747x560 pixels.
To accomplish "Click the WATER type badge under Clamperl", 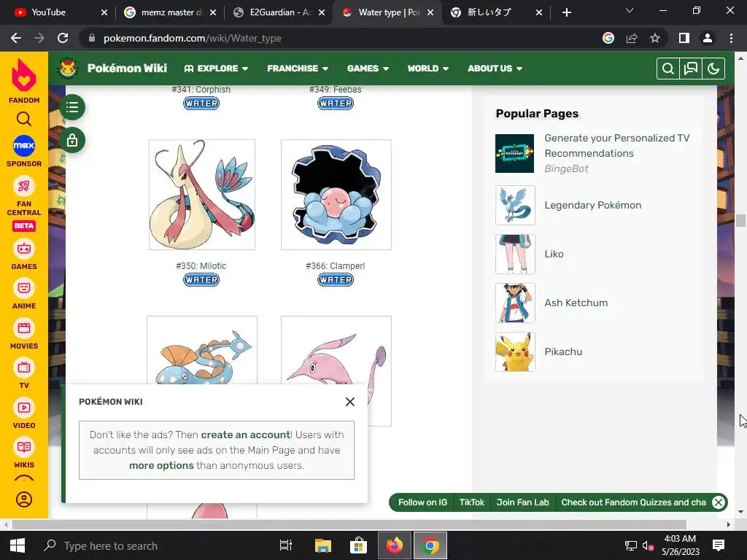I will point(336,280).
